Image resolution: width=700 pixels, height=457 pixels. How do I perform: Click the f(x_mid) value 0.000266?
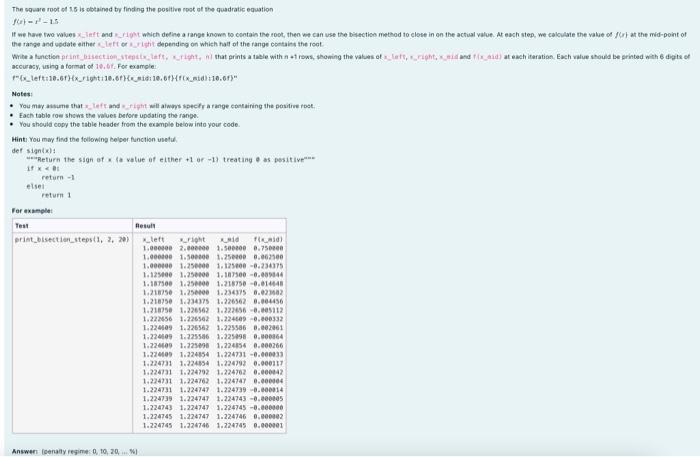coord(268,346)
